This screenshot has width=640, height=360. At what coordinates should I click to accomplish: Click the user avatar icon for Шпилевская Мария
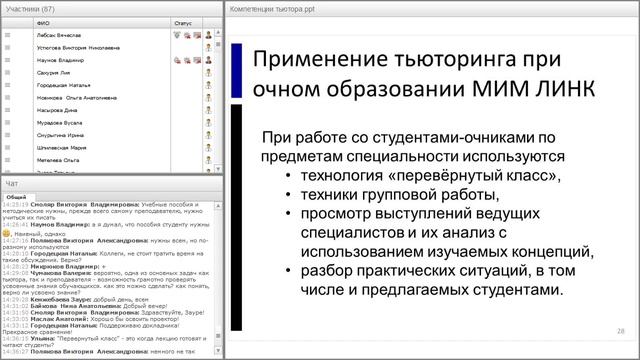coord(209,148)
